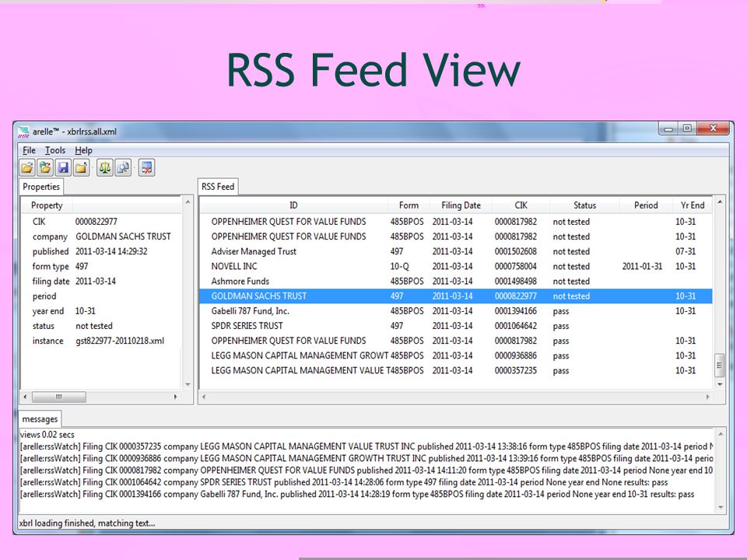
Task: Click RSS Feed vertical scrollbar thumb
Action: [719, 366]
